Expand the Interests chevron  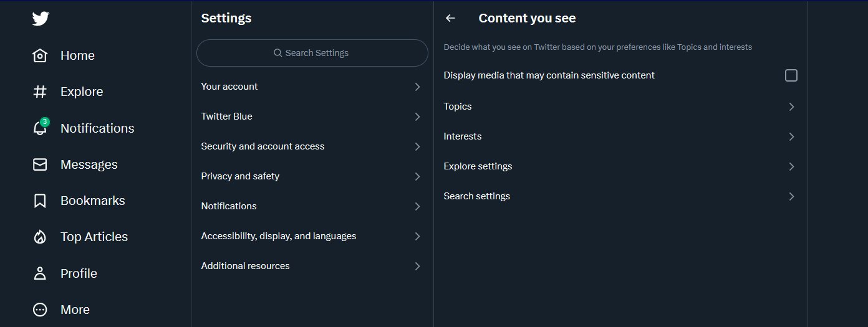point(791,136)
